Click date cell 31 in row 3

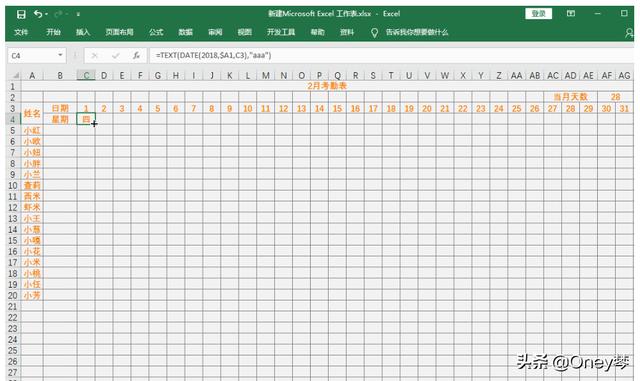(x=624, y=109)
